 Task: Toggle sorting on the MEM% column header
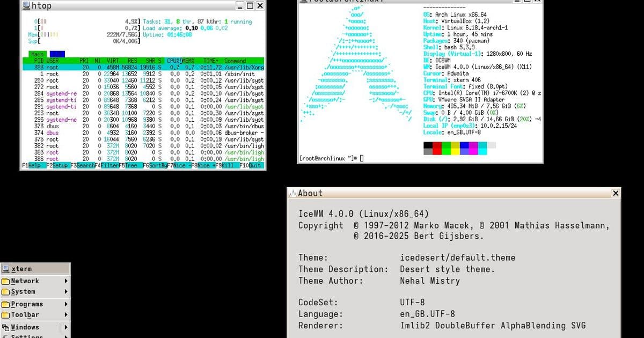tap(185, 60)
